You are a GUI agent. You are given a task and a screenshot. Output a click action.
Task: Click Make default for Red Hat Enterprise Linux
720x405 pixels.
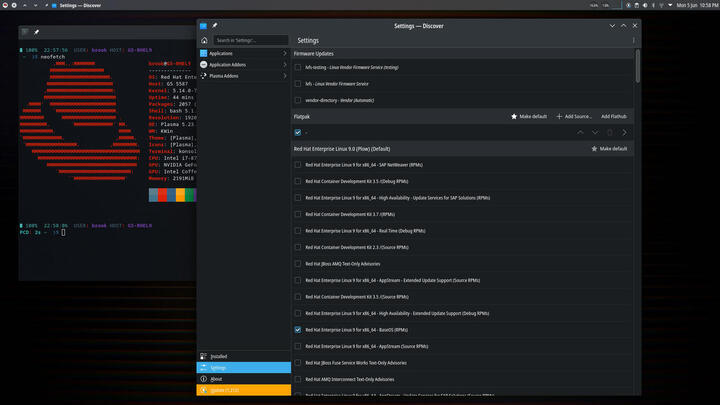pyautogui.click(x=609, y=149)
